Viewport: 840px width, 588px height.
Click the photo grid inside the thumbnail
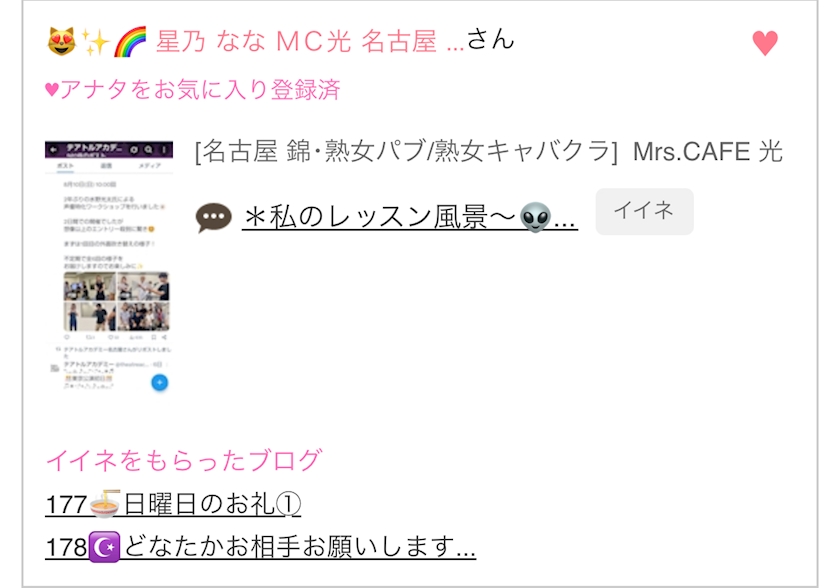coord(116,301)
